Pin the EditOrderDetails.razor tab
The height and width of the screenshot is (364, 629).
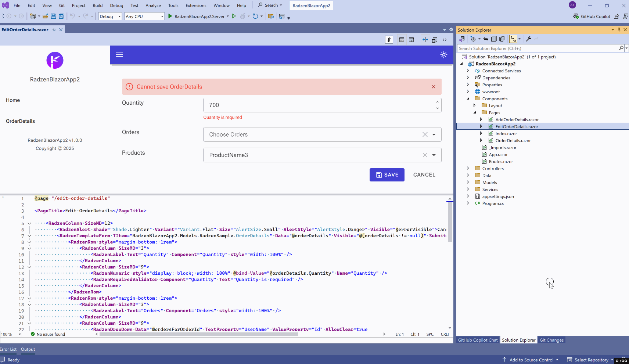54,30
